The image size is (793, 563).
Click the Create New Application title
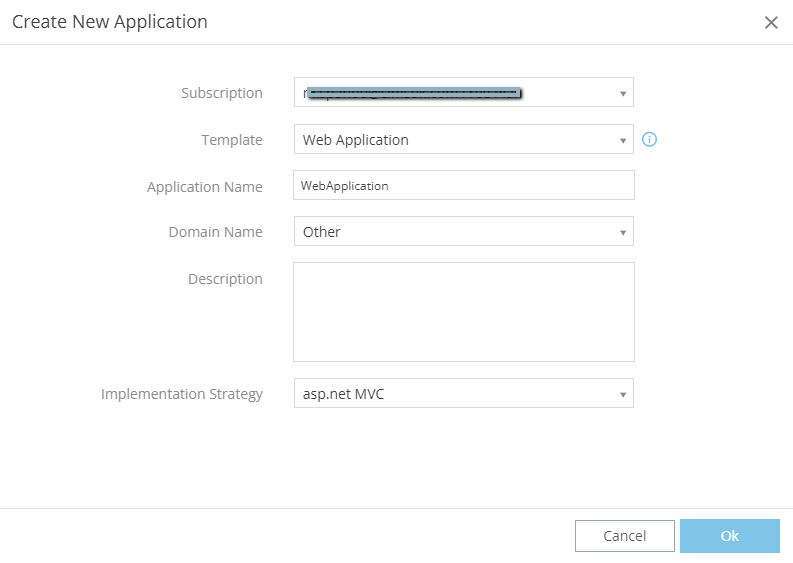pyautogui.click(x=110, y=22)
